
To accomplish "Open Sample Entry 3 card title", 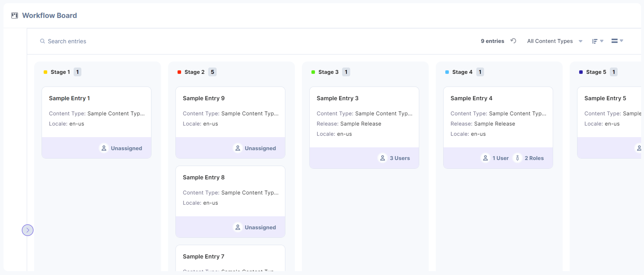I will pos(337,98).
